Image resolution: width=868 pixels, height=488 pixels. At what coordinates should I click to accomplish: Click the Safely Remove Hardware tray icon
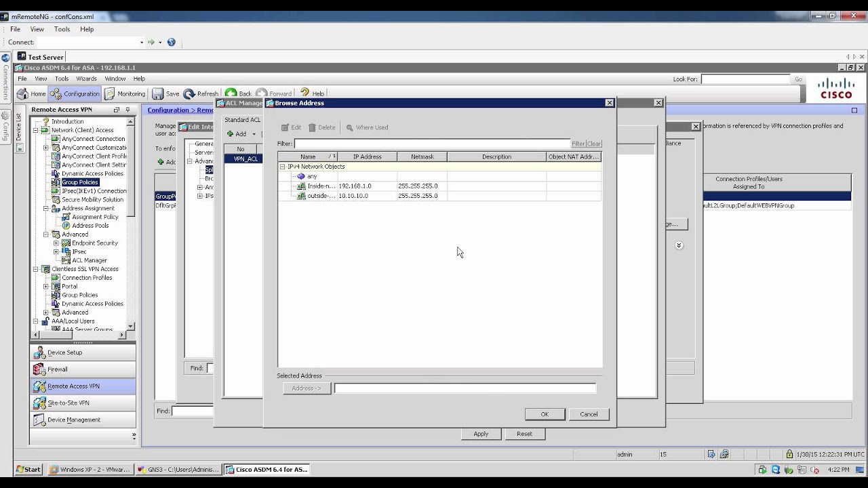(x=789, y=469)
